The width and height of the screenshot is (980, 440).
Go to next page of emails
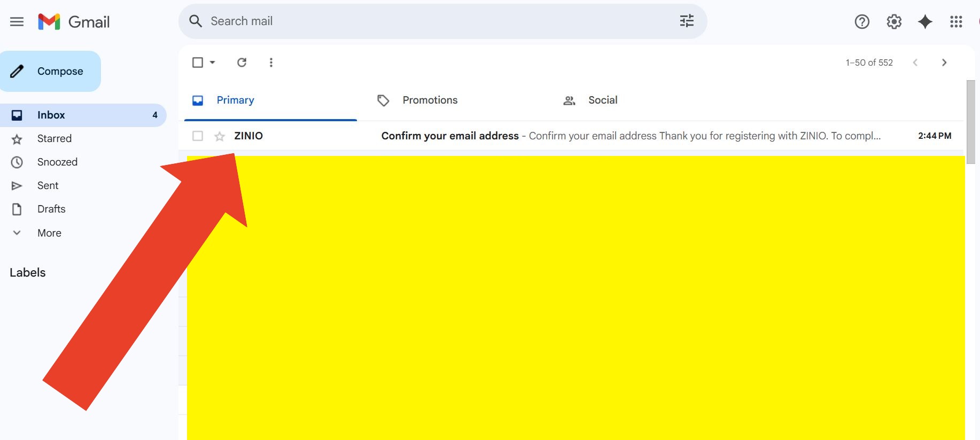[x=944, y=62]
